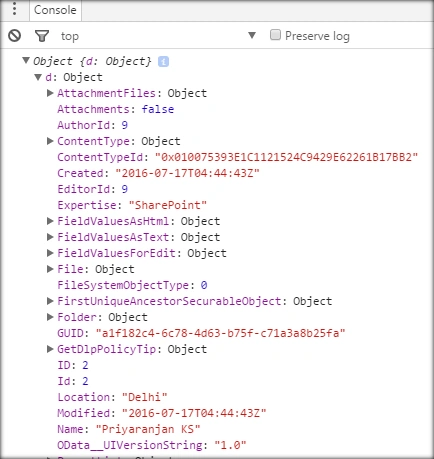Switch to the Console tab

tap(55, 10)
